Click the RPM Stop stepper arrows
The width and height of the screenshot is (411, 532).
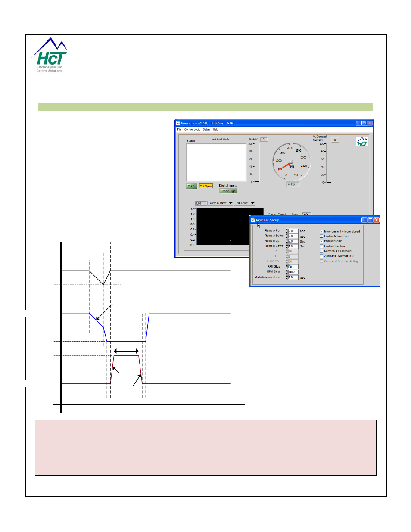[287, 267]
